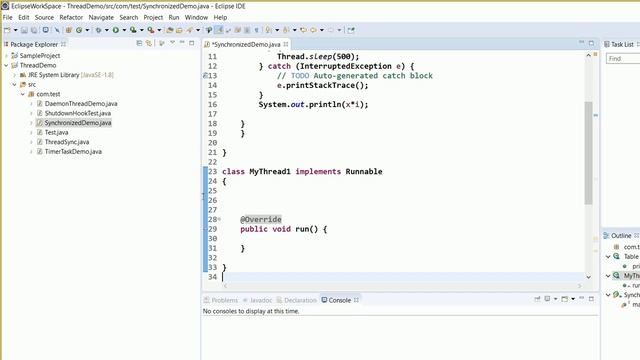This screenshot has width=640, height=360.
Task: Minimize the Console view
Action: 582,299
